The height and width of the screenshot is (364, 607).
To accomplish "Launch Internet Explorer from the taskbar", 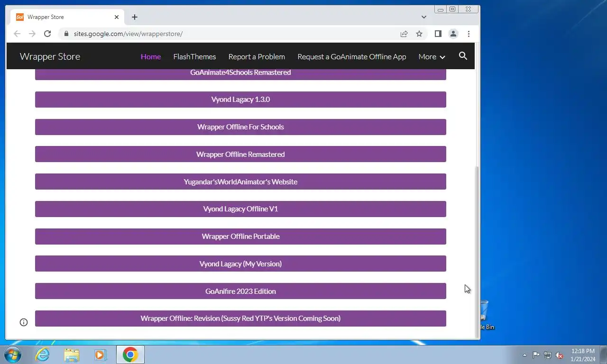I will (x=43, y=355).
